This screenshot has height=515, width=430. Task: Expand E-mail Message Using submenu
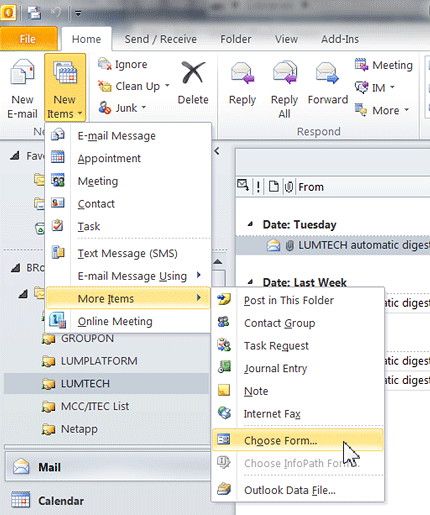click(128, 276)
